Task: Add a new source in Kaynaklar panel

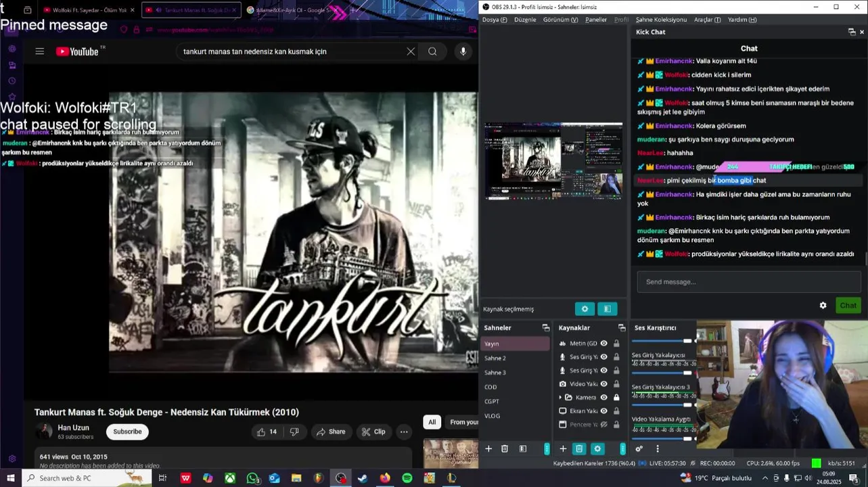Action: tap(563, 448)
